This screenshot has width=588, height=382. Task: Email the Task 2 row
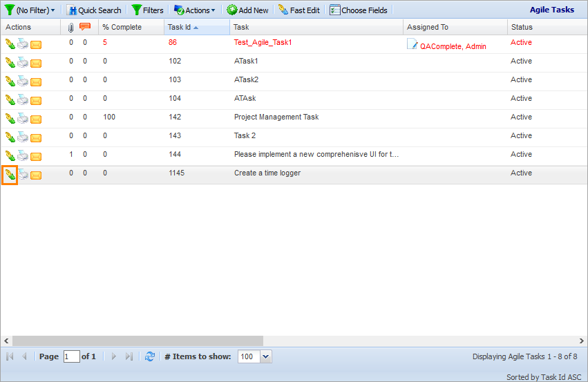click(36, 139)
